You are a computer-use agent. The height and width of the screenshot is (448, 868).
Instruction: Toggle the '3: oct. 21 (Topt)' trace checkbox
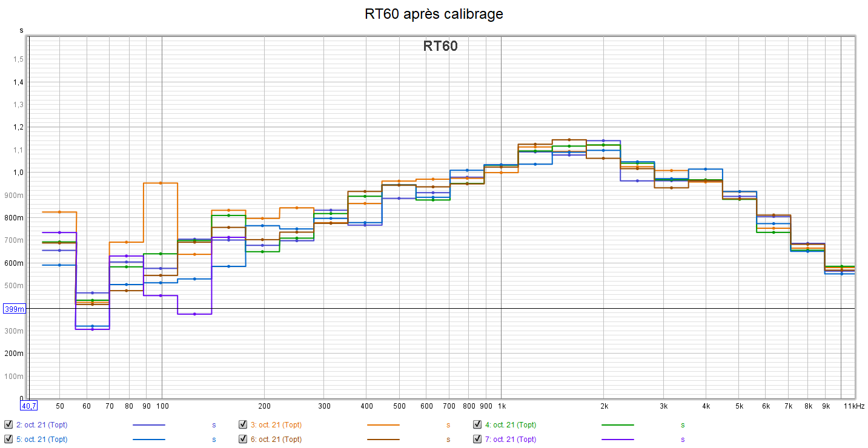[x=243, y=424]
